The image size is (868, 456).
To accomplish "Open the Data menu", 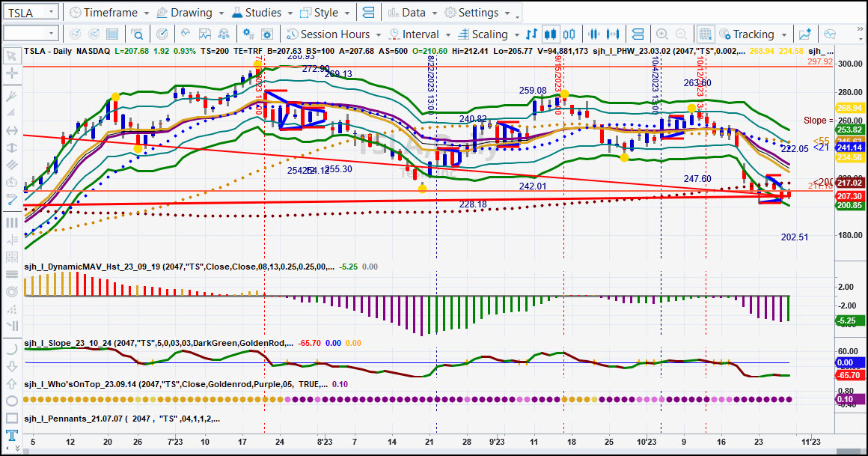I will pos(407,12).
